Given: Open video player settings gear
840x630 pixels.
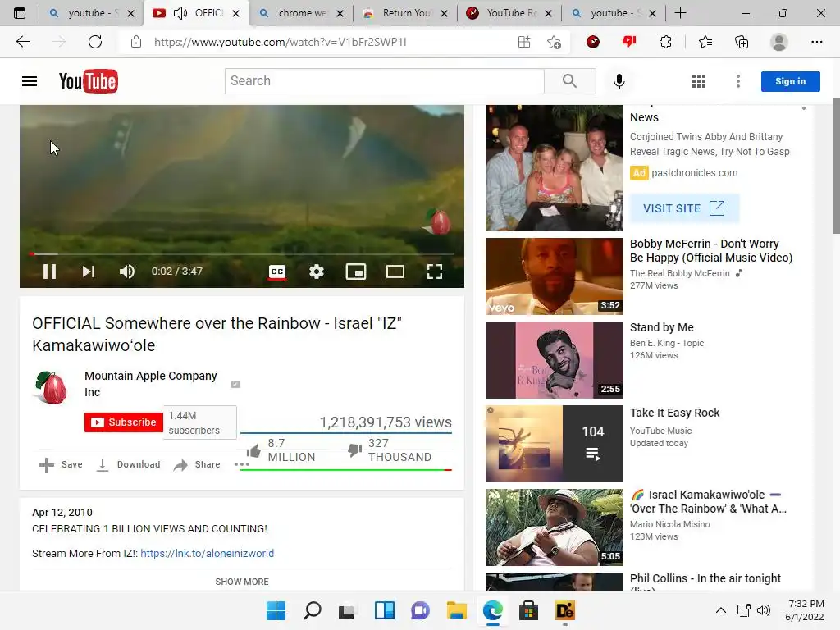Looking at the screenshot, I should [317, 272].
